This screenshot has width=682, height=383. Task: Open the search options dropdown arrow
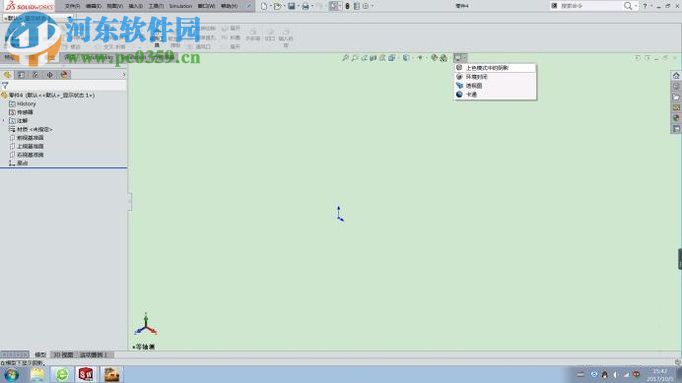click(x=635, y=6)
